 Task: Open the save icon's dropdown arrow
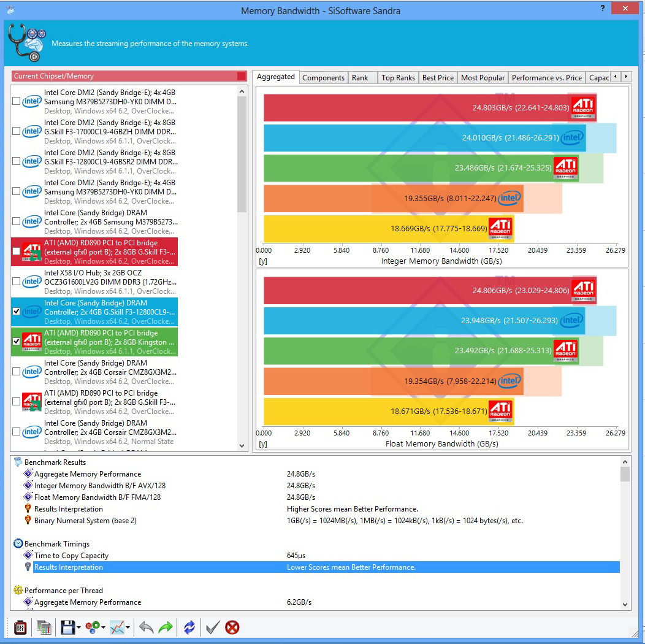coord(78,628)
